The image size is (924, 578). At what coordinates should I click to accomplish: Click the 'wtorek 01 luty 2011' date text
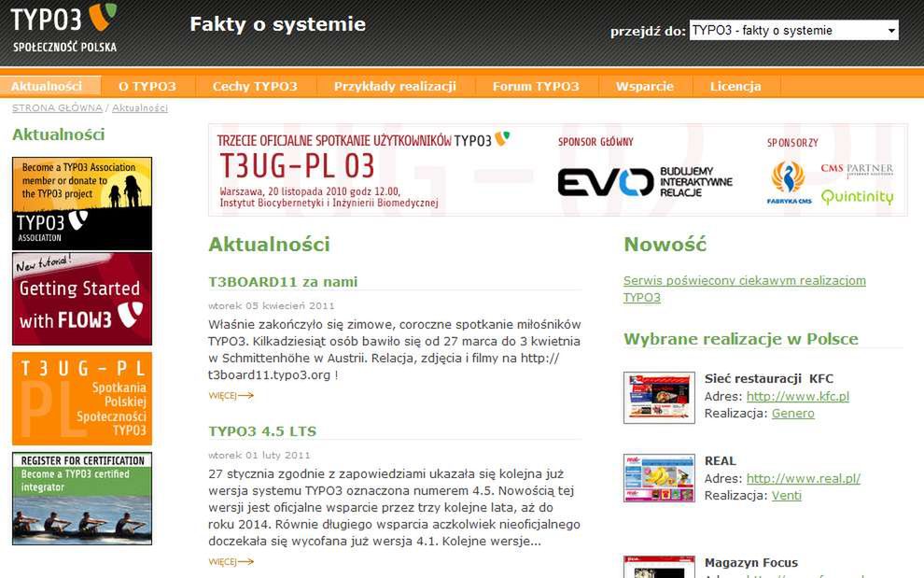[x=259, y=456]
